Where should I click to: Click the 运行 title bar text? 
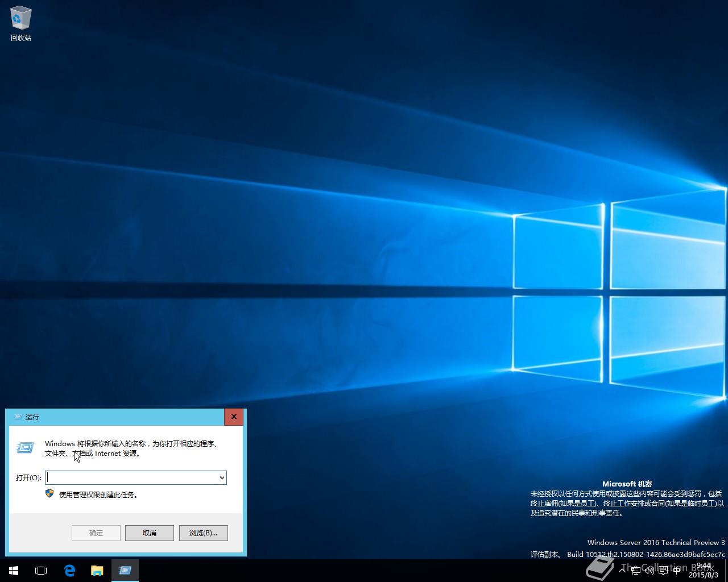point(32,417)
